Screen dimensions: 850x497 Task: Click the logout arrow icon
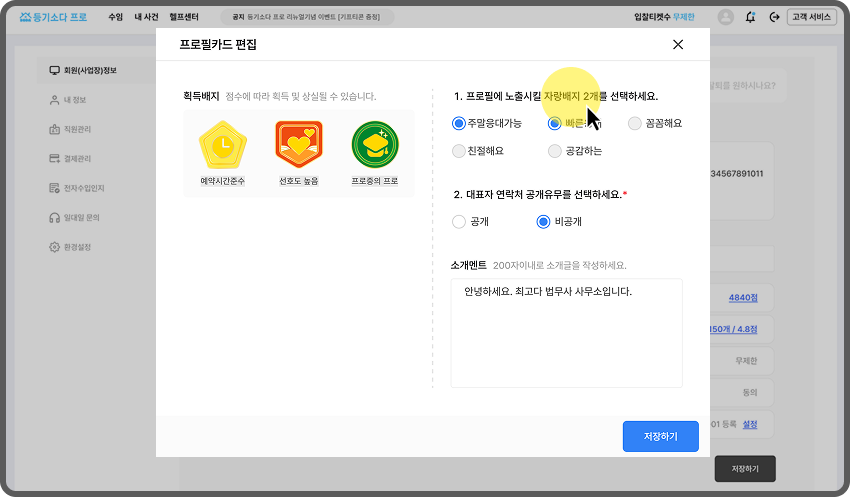tap(774, 17)
